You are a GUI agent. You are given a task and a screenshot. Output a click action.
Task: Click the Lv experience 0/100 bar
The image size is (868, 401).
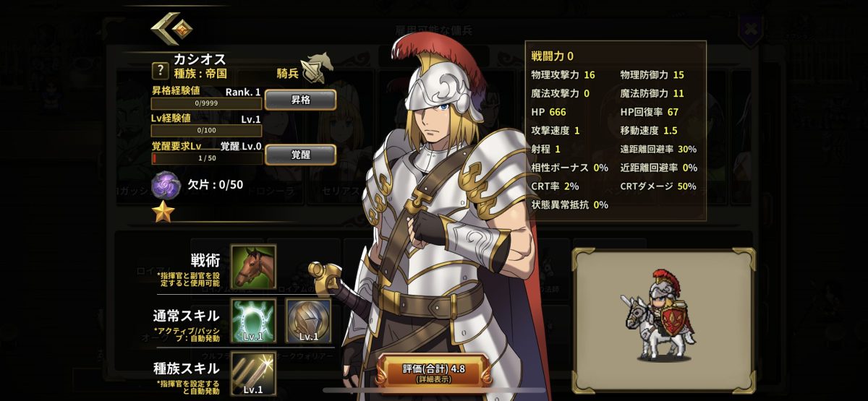tap(206, 131)
